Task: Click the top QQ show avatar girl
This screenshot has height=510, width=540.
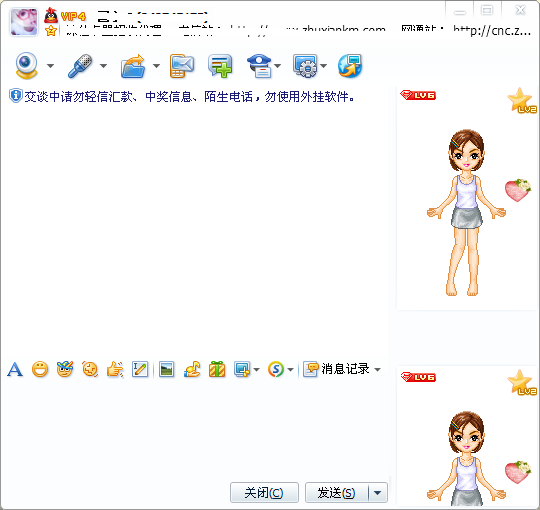Action: 466,212
